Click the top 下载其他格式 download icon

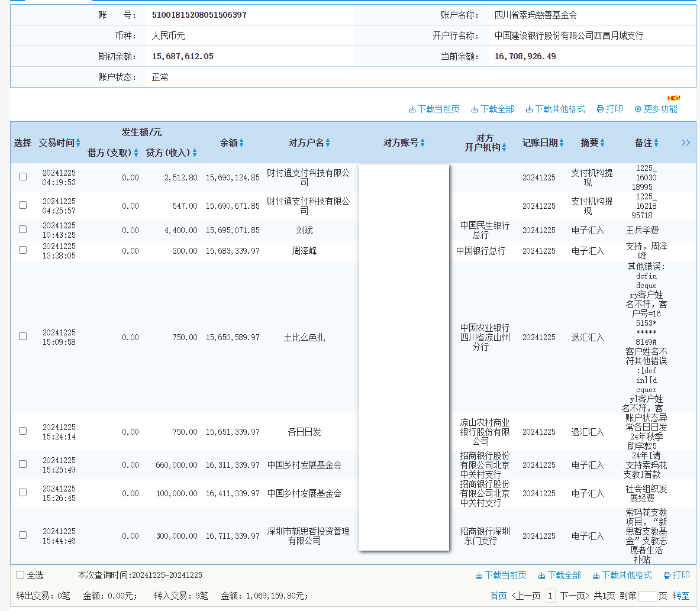coord(529,109)
